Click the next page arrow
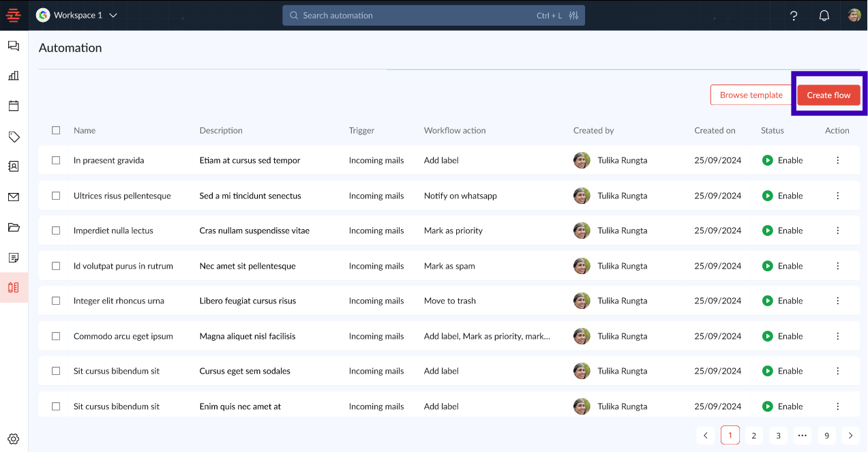Image resolution: width=868 pixels, height=452 pixels. coord(850,435)
